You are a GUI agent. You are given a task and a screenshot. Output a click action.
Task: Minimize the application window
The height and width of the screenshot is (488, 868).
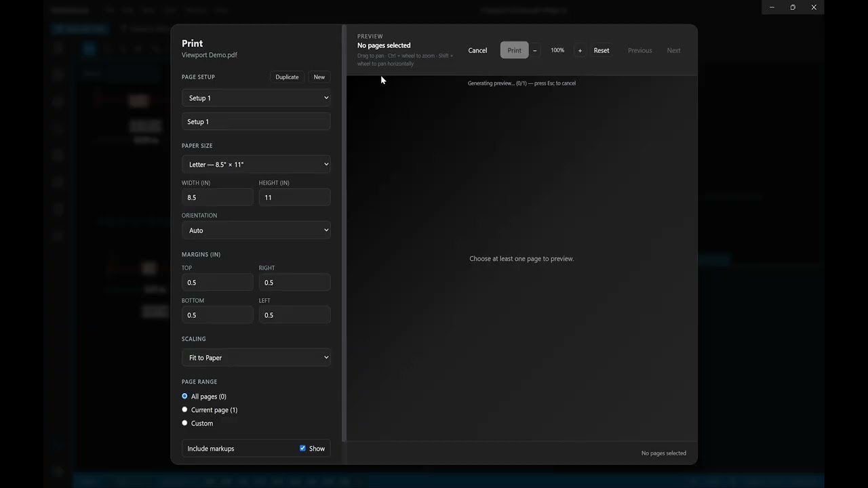[x=772, y=7]
